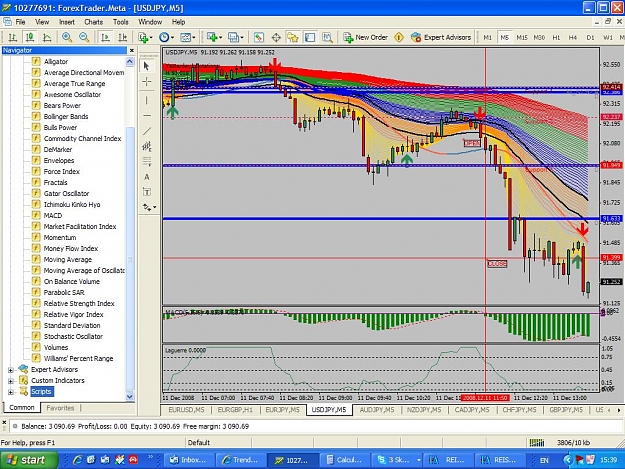
Task: Select the equidistant channel tool
Action: point(147,147)
